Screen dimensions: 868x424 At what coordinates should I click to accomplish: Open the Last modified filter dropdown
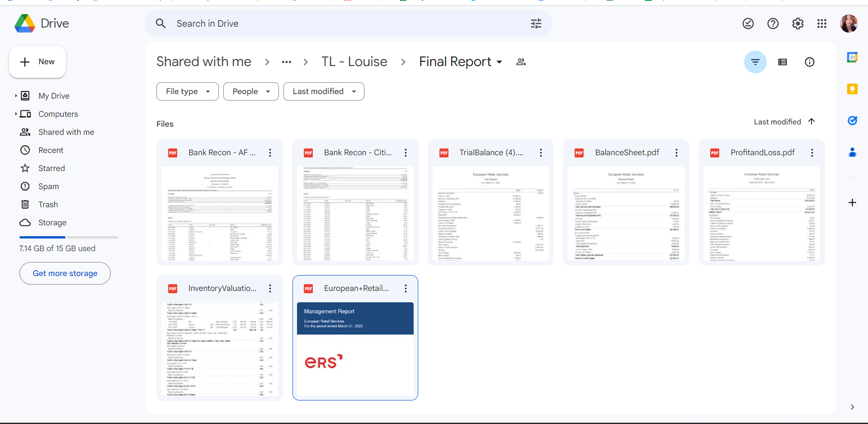[x=324, y=91]
